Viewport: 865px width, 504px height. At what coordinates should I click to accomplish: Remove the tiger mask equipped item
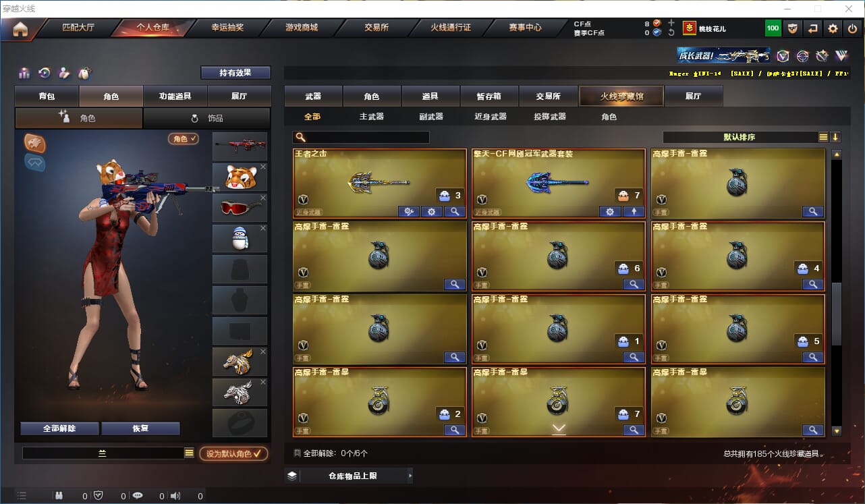coord(263,167)
